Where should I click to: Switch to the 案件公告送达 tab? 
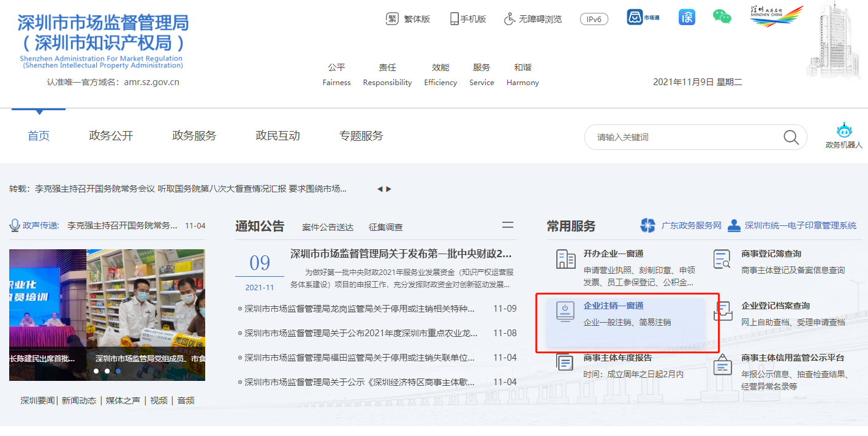pyautogui.click(x=329, y=227)
